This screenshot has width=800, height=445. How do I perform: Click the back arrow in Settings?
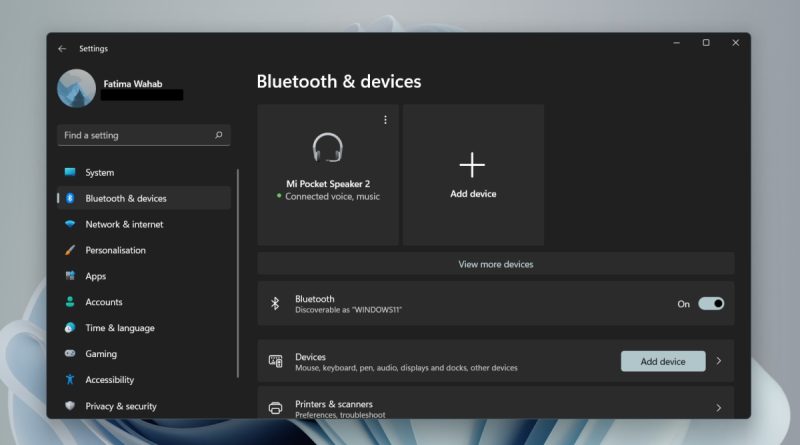[x=62, y=48]
